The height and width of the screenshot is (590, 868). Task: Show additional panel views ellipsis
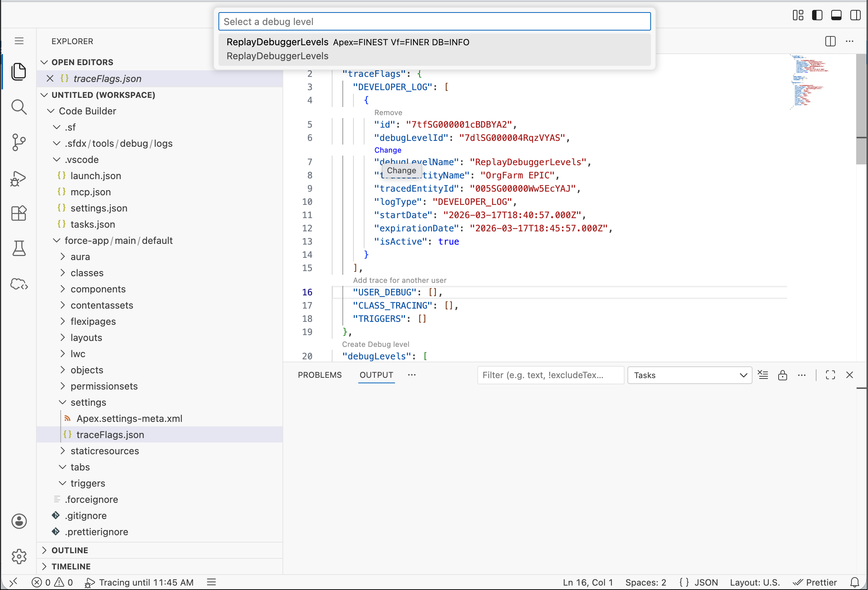412,375
